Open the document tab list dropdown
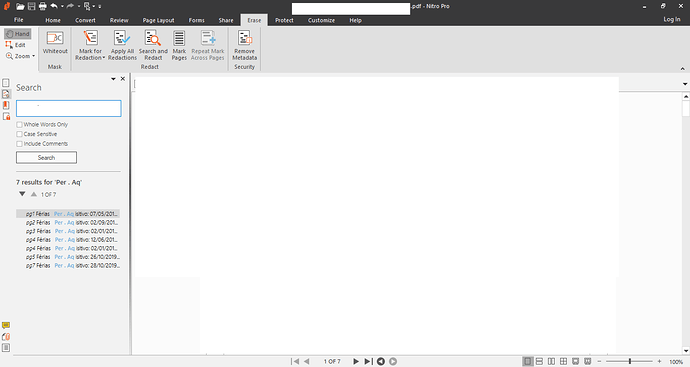The height and width of the screenshot is (367, 690). tap(685, 84)
